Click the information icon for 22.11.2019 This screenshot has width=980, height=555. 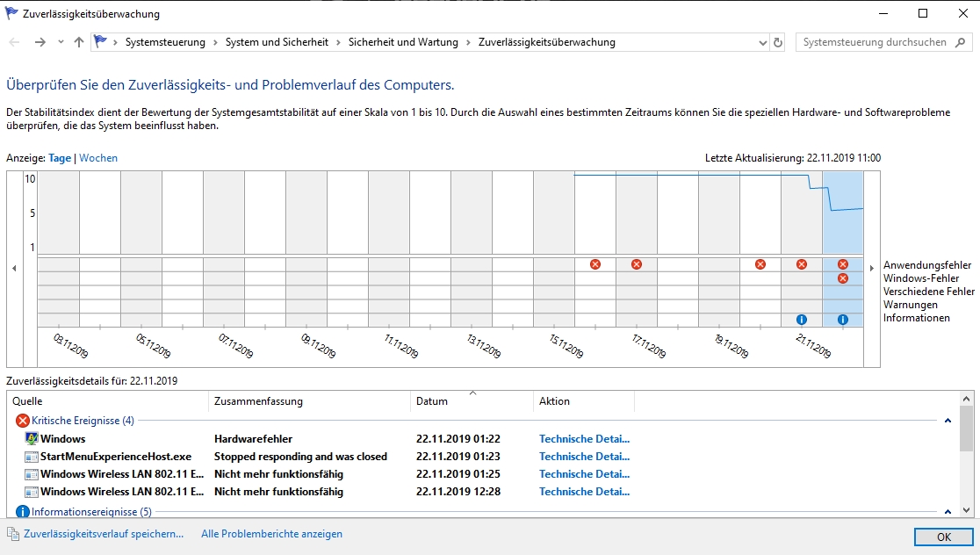[x=842, y=320]
